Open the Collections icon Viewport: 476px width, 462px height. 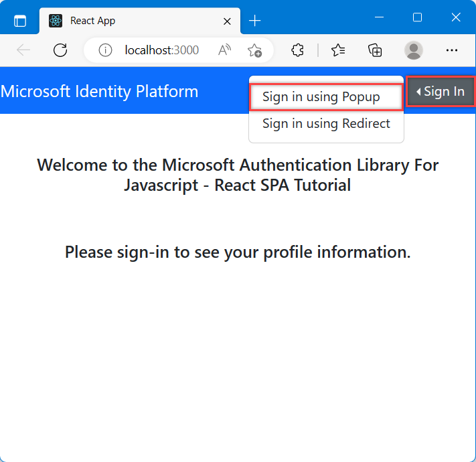tap(375, 50)
